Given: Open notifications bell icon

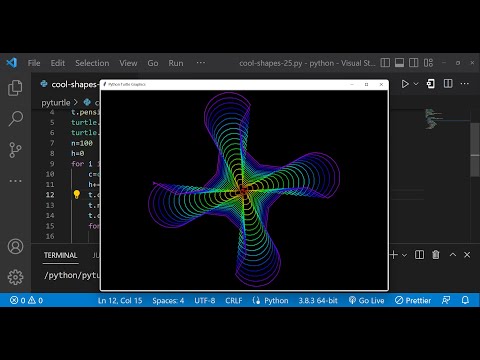Looking at the screenshot, I should [465, 300].
